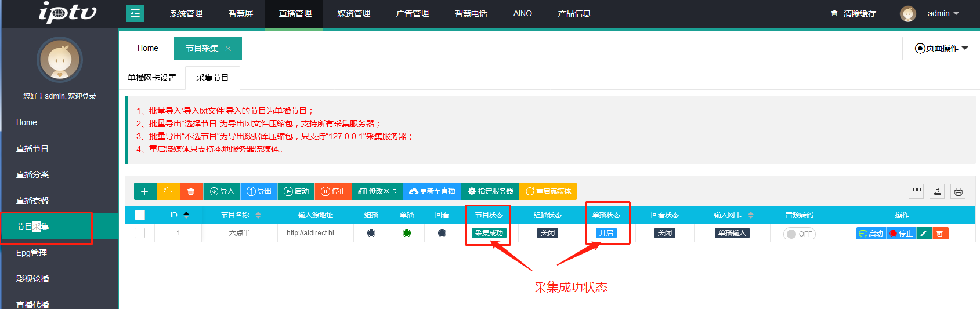The width and height of the screenshot is (980, 309).
Task: Collapse the sidebar with the menu toggle icon
Action: [135, 13]
